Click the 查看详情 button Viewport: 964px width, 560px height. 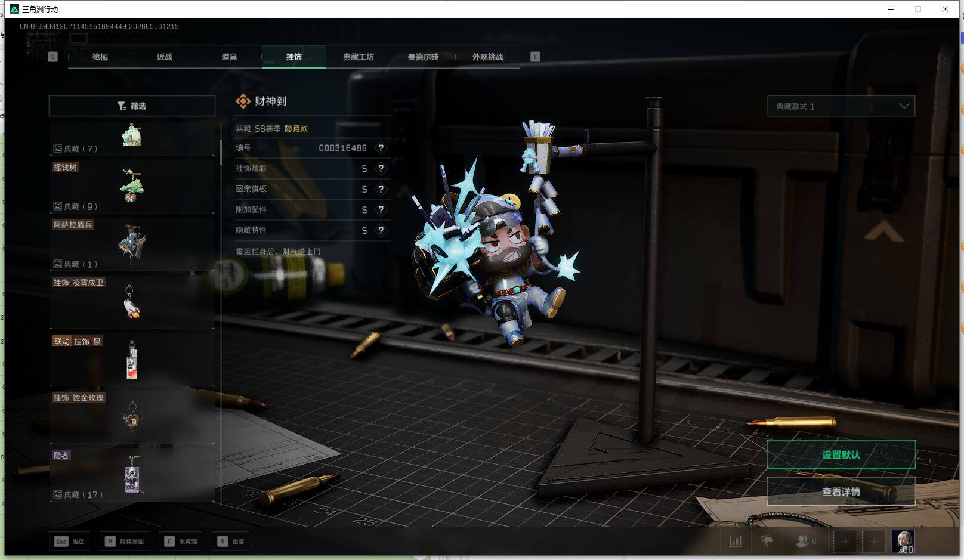point(841,492)
